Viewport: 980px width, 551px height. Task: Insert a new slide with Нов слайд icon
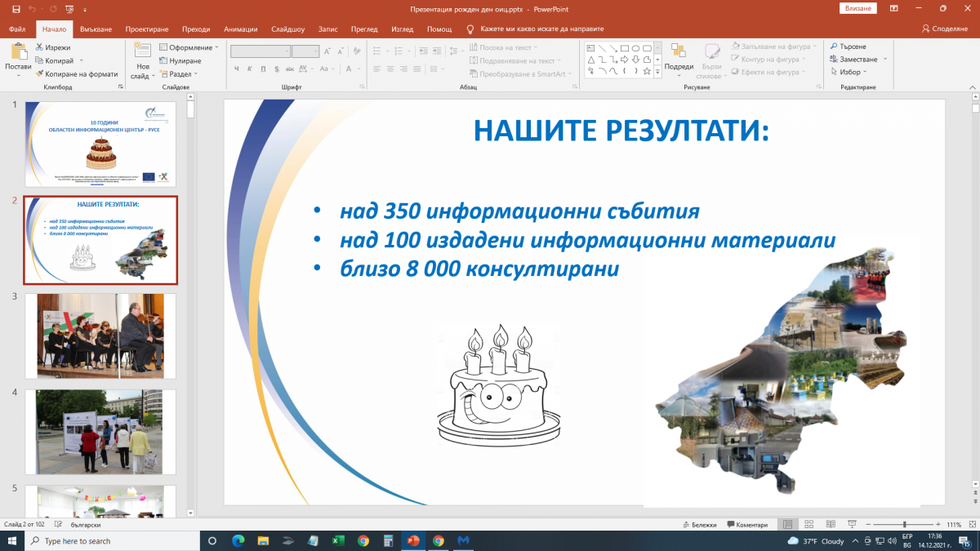(x=143, y=51)
